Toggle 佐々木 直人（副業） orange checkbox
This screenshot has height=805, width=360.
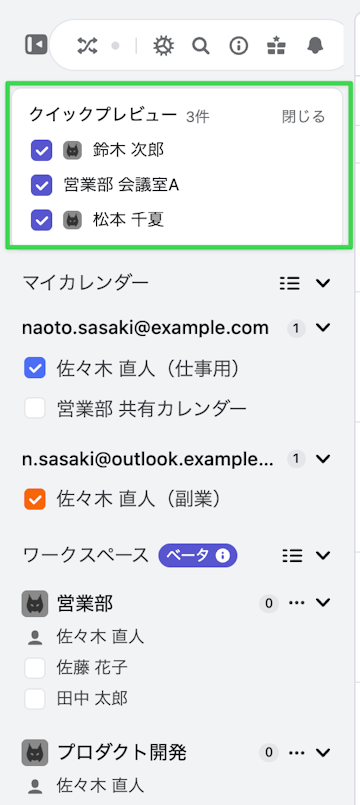tap(35, 499)
